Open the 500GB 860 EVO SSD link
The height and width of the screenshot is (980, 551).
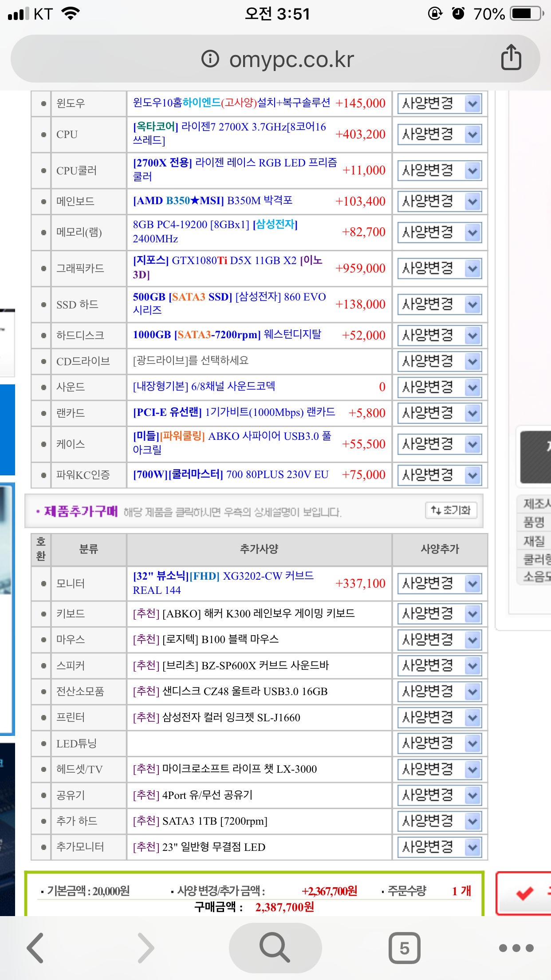(x=230, y=304)
